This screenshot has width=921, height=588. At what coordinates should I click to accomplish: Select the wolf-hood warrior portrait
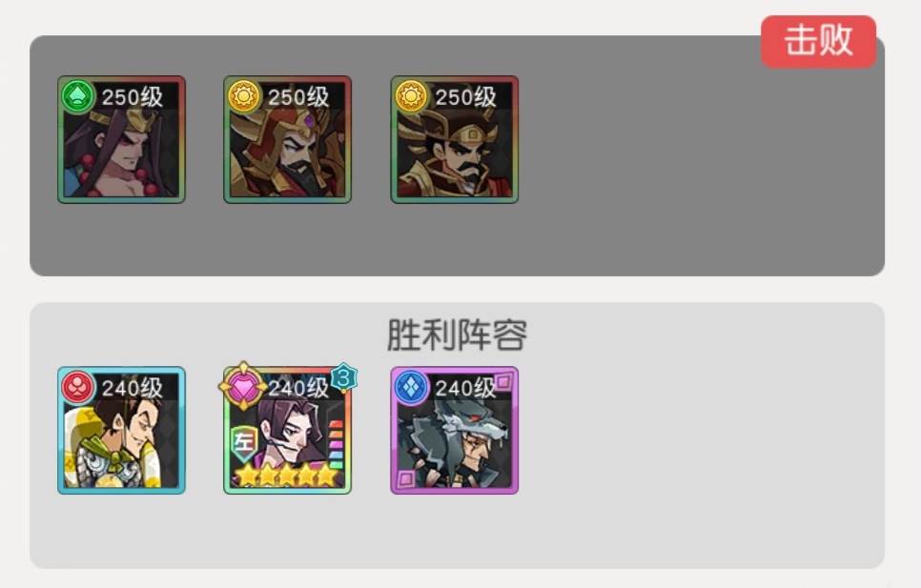click(x=455, y=431)
